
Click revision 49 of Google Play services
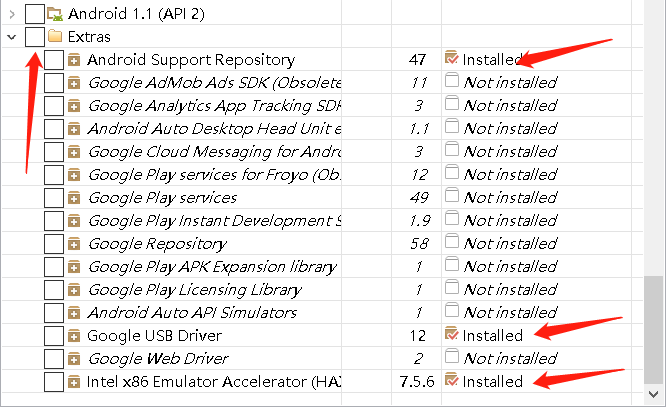[419, 198]
